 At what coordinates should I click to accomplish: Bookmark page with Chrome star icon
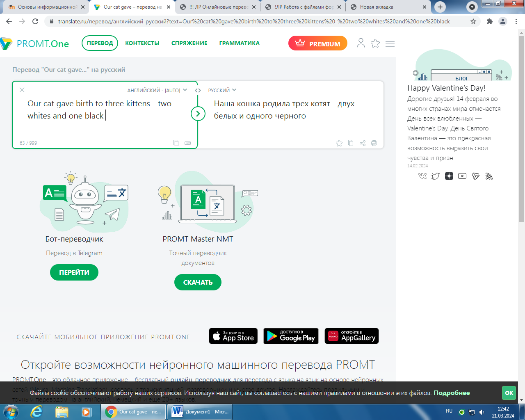point(473,21)
